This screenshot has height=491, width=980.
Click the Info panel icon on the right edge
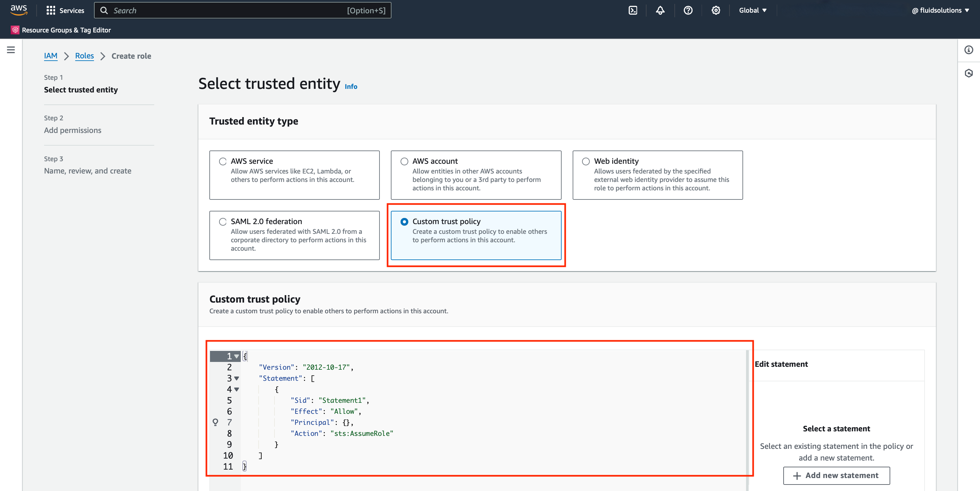pos(969,50)
